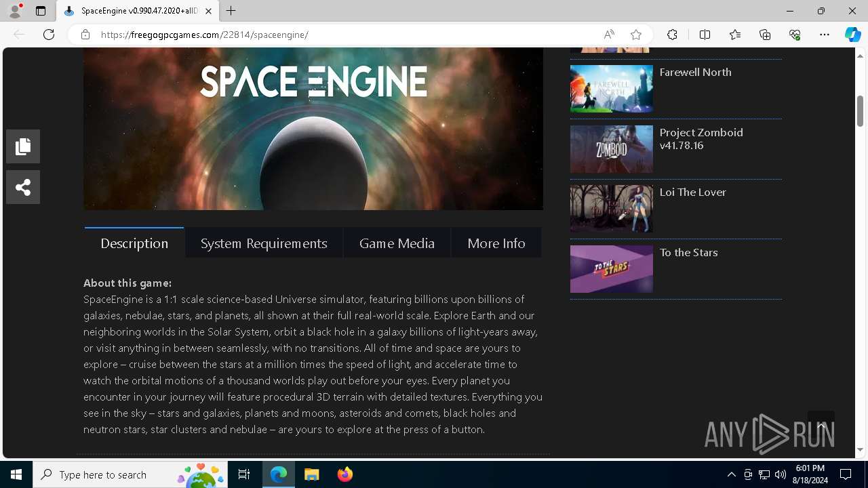Click the scrollbar down arrow

[861, 449]
